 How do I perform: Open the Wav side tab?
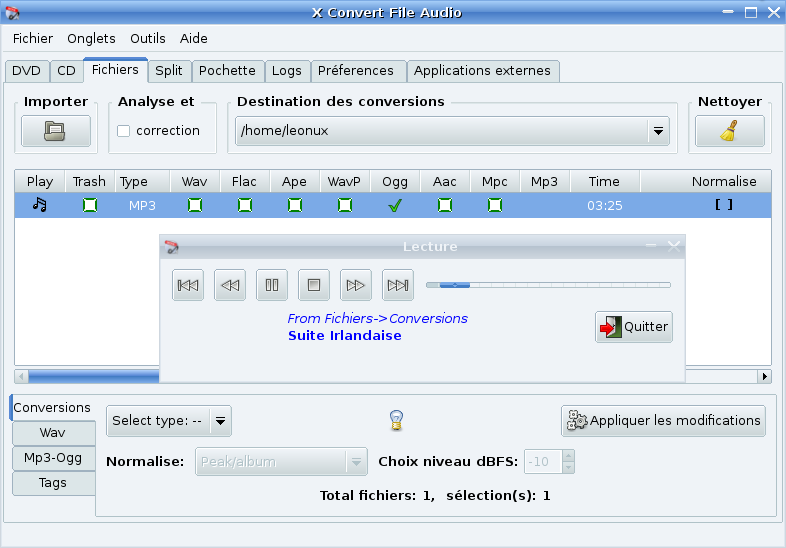click(x=53, y=433)
